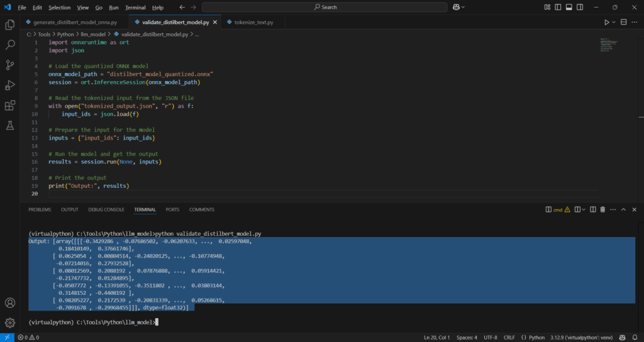Change file encoding UTF-8
This screenshot has width=644, height=342.
tap(491, 338)
